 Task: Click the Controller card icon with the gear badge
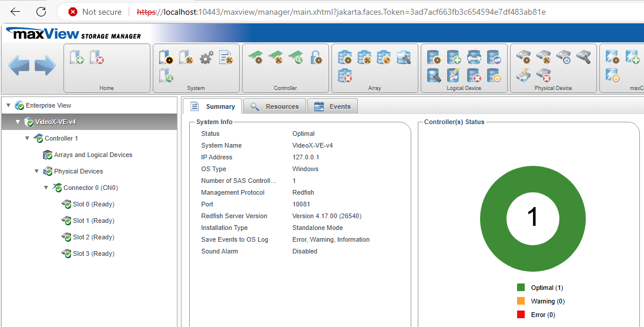(256, 57)
